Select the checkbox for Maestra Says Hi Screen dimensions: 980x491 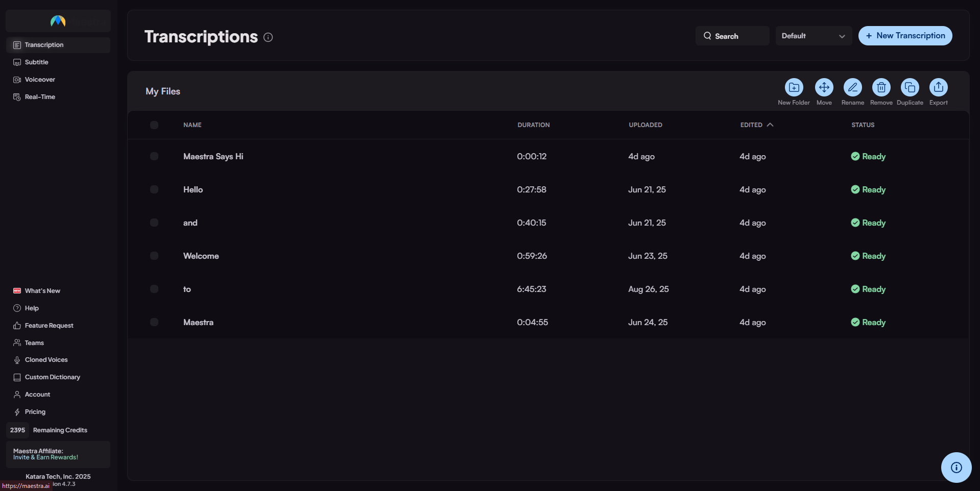point(154,156)
